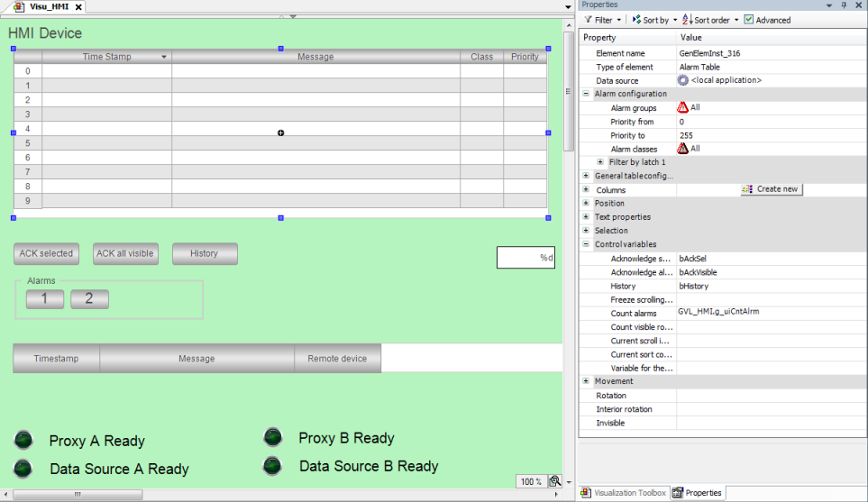The image size is (868, 502).
Task: Click the Proxy A Ready lamp indicator
Action: click(23, 440)
